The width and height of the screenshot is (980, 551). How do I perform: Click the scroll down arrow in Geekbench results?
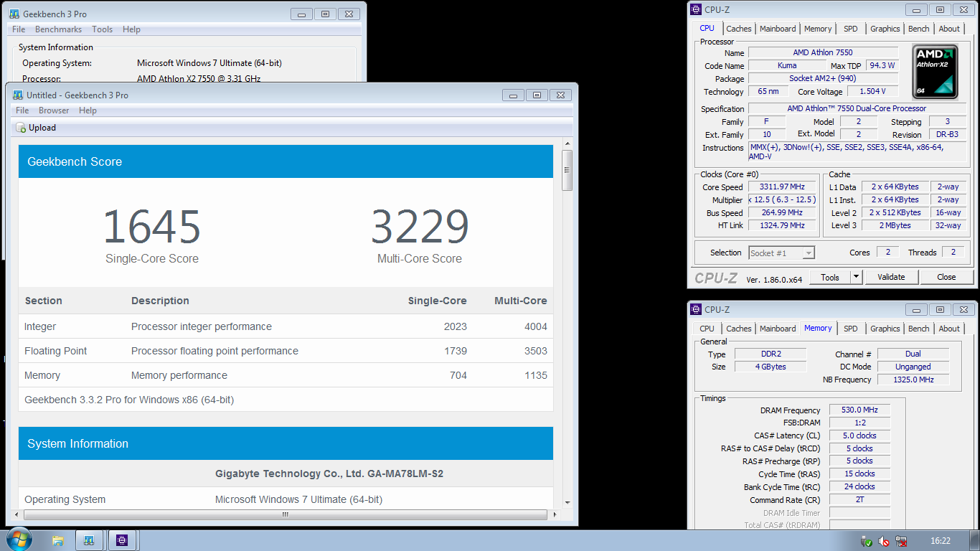[567, 503]
